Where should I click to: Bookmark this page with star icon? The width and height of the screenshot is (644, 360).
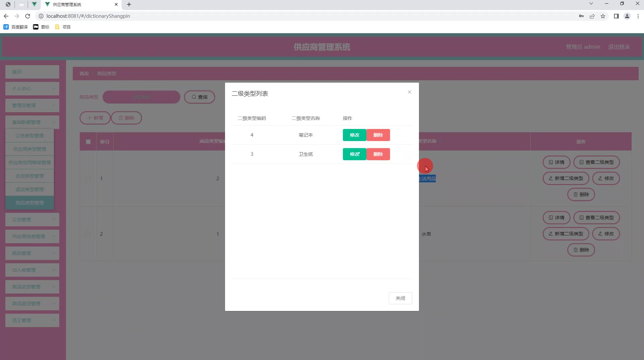[603, 16]
